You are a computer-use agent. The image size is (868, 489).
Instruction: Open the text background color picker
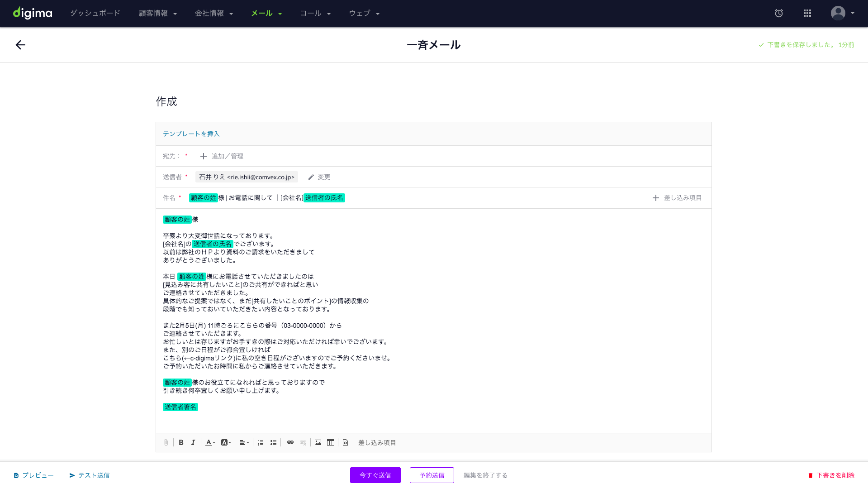tap(226, 442)
